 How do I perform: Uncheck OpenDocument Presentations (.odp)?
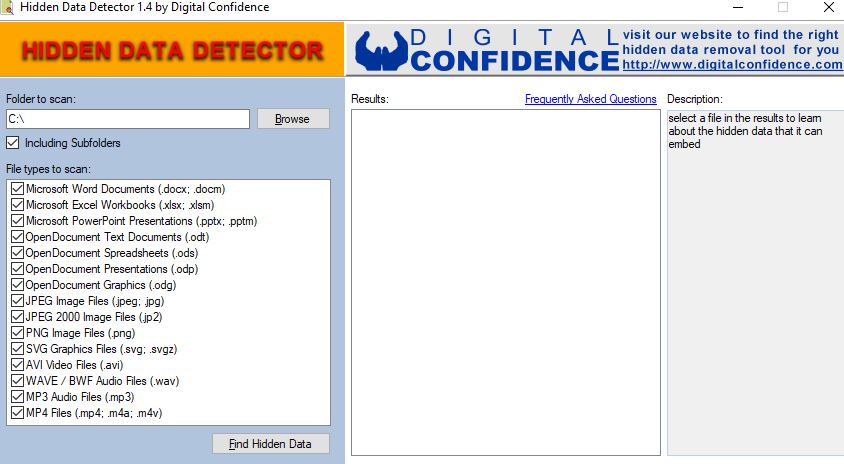tap(17, 269)
